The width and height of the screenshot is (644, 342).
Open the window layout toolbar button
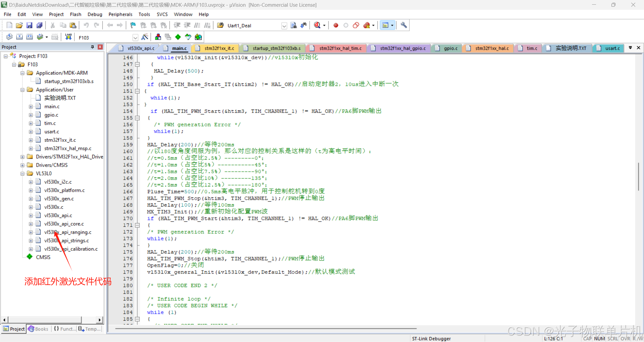click(x=385, y=25)
